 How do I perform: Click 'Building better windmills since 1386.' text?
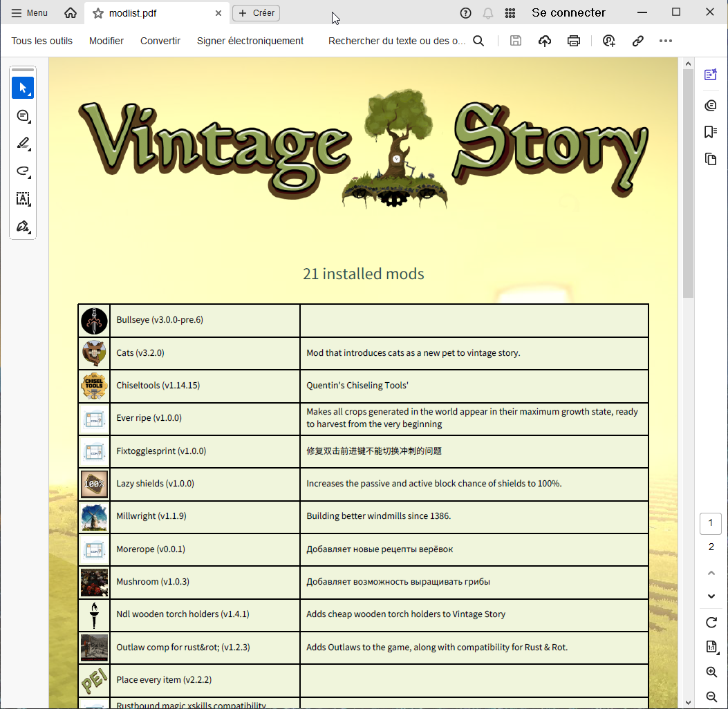click(378, 516)
